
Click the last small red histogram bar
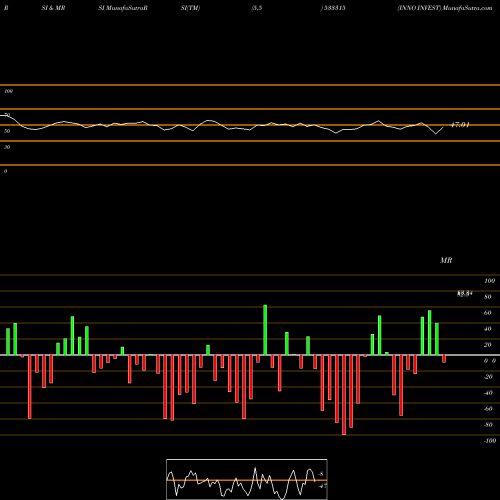[x=444, y=359]
